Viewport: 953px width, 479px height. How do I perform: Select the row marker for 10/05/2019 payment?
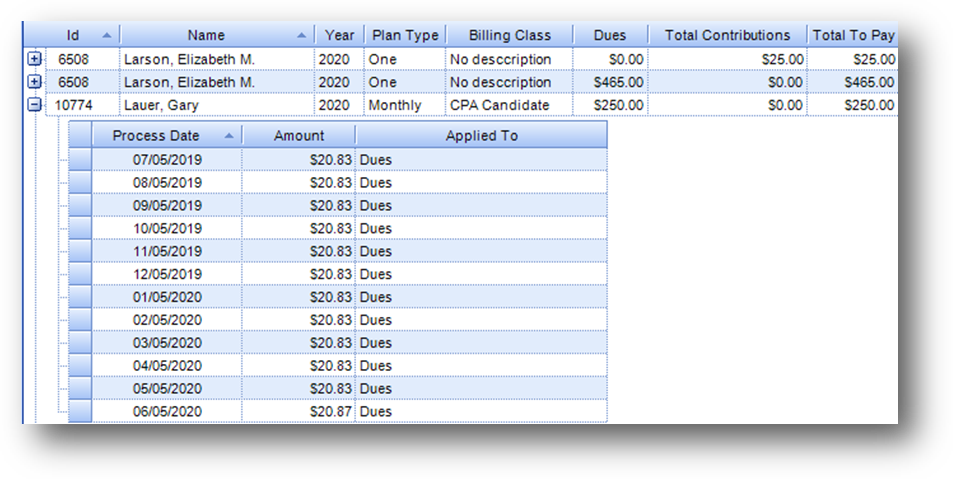[80, 228]
